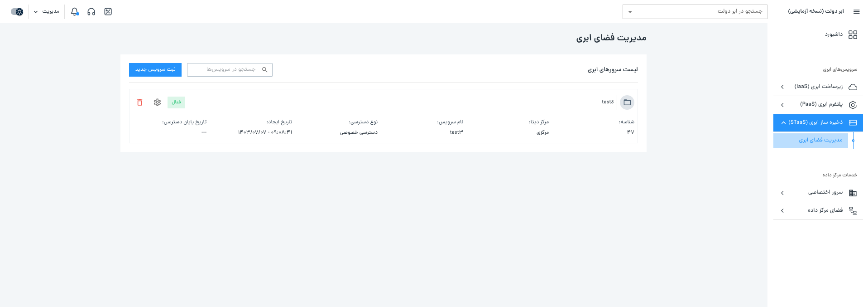The height and width of the screenshot is (307, 868).
Task: Focus the جستجو در سرویس‌ها search field
Action: click(226, 70)
